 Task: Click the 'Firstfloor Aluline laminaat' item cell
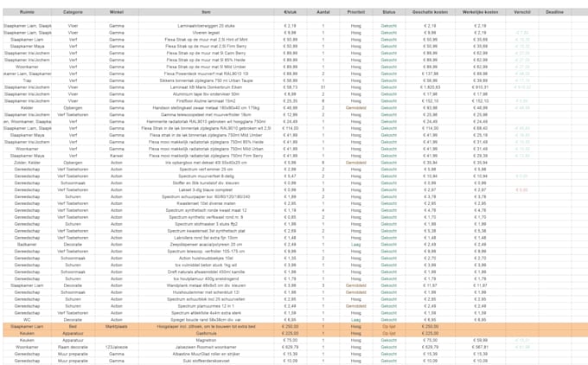tap(206, 101)
